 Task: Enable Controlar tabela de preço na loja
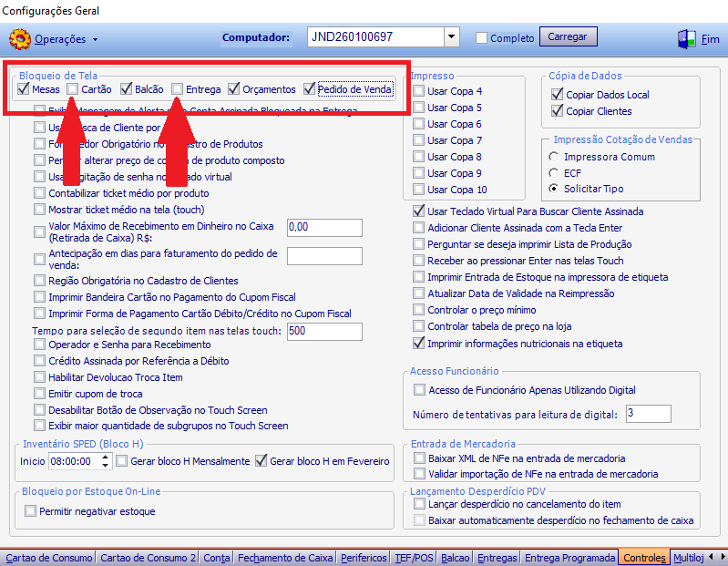point(418,326)
